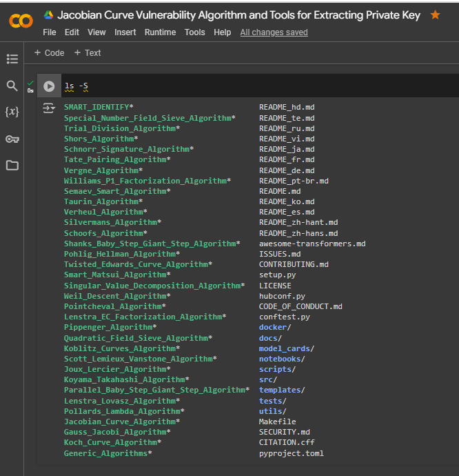Viewport: 459px width, 476px height.
Task: Select CITATION.cff in the output
Action: [287, 442]
